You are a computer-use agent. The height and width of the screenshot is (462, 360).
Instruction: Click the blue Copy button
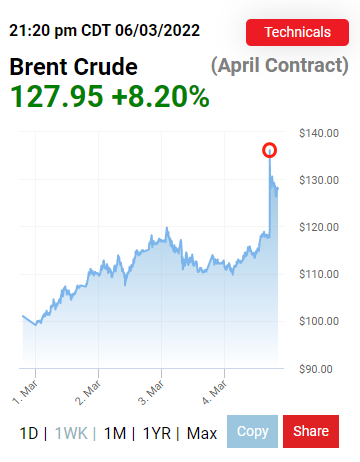click(x=252, y=431)
